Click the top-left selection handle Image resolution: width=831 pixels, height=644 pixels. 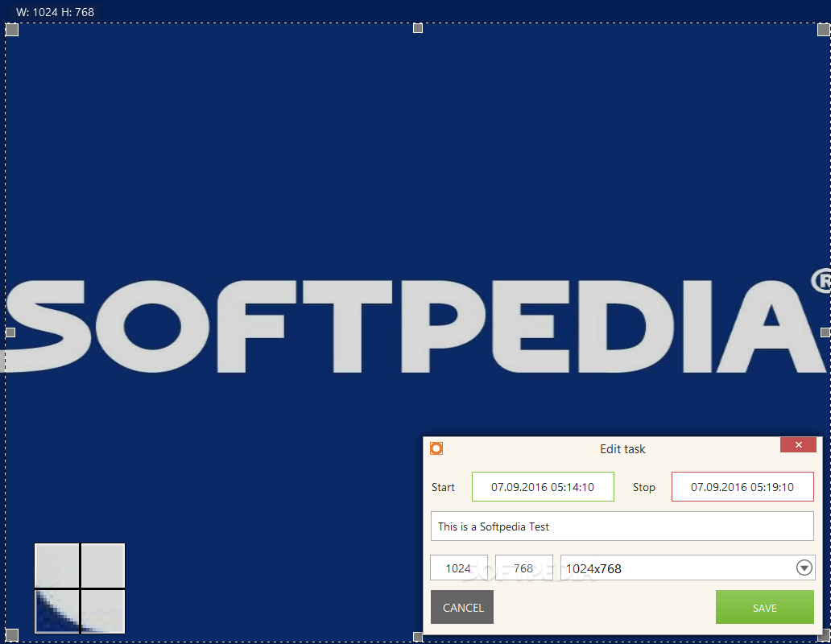tap(11, 30)
